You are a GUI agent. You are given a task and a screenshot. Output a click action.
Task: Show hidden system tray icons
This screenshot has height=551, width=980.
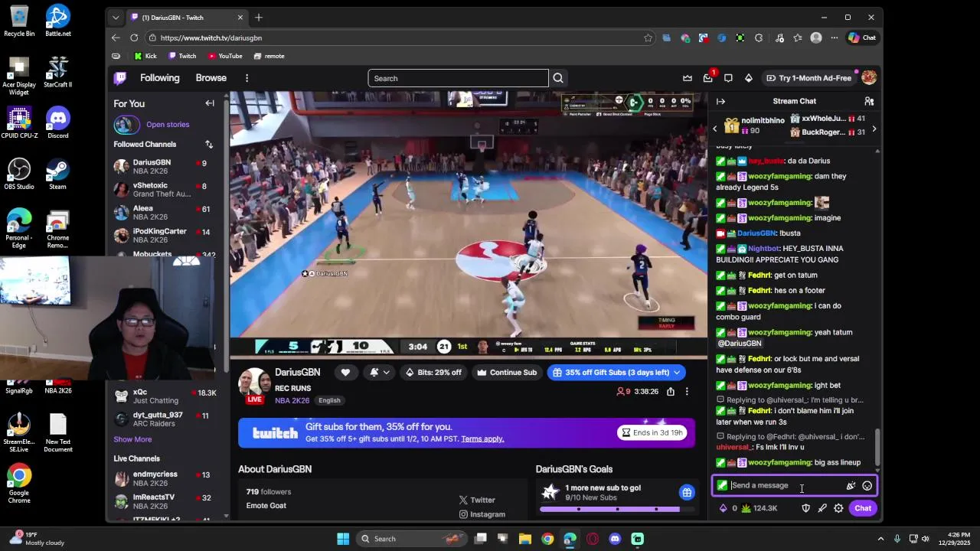pyautogui.click(x=880, y=539)
